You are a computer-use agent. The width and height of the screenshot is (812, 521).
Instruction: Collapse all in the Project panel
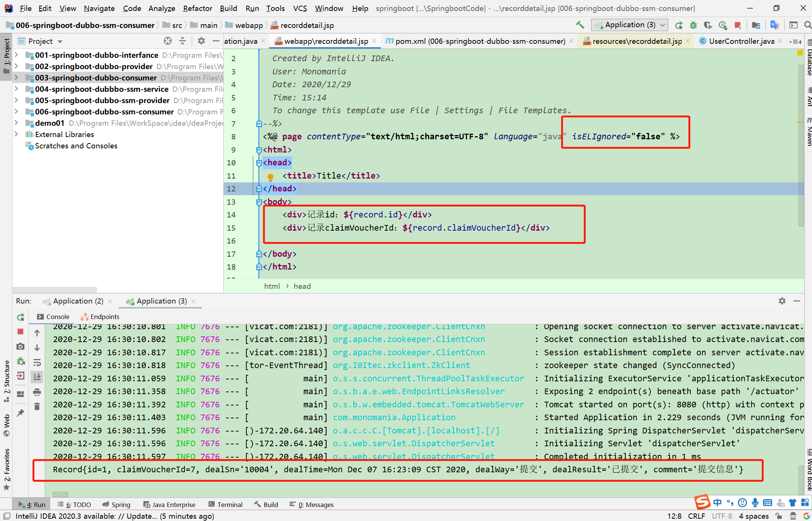click(x=183, y=41)
